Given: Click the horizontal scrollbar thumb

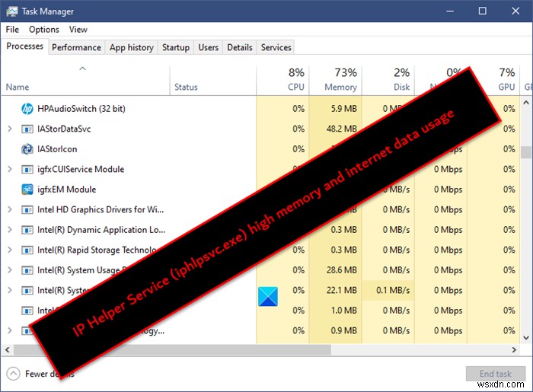Looking at the screenshot, I should coord(172,349).
